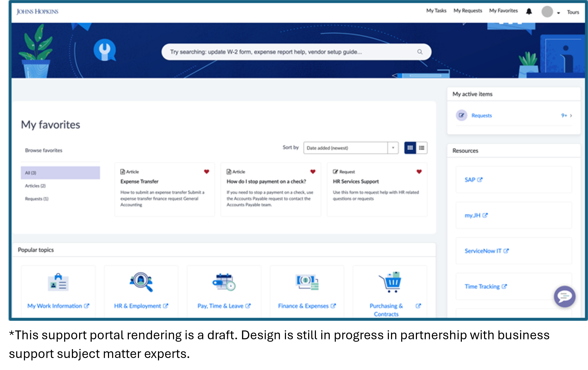Unfavorite HR Services Support heart
This screenshot has width=588, height=370.
pyautogui.click(x=419, y=172)
